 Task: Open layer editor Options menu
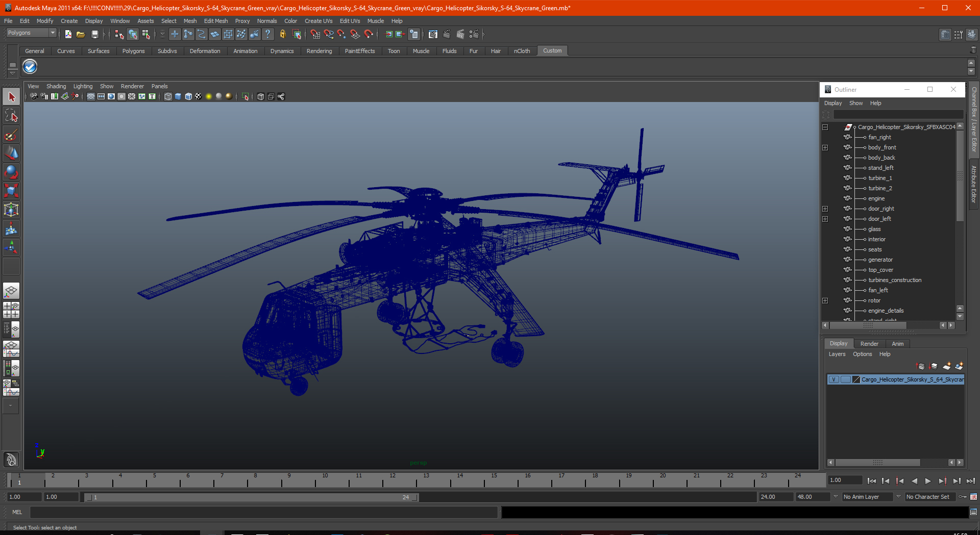click(862, 354)
